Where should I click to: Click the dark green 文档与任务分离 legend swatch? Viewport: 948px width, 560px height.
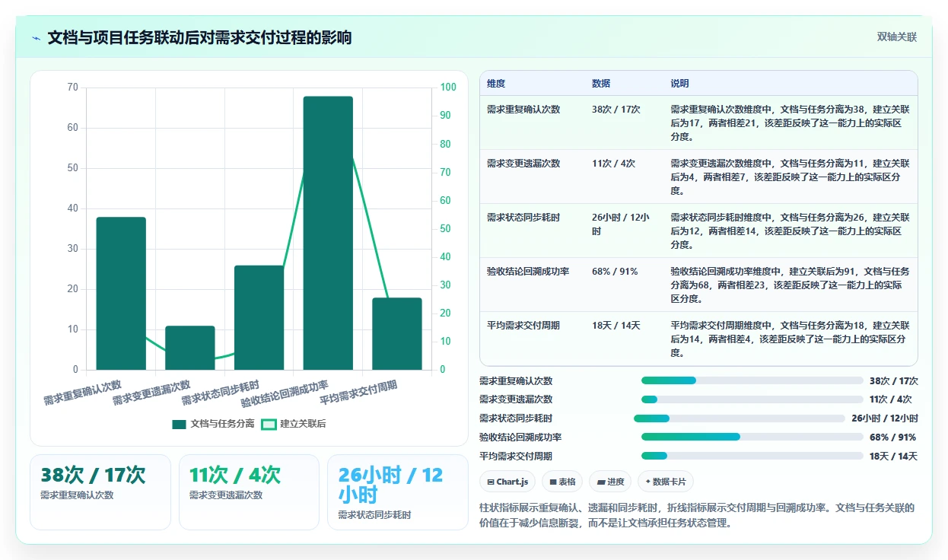179,425
